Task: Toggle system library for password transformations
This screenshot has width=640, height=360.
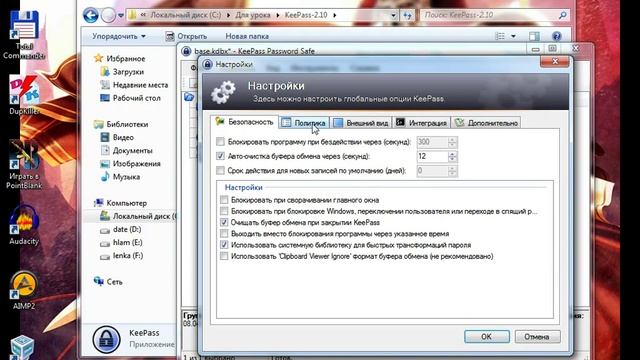Action: pyautogui.click(x=224, y=244)
